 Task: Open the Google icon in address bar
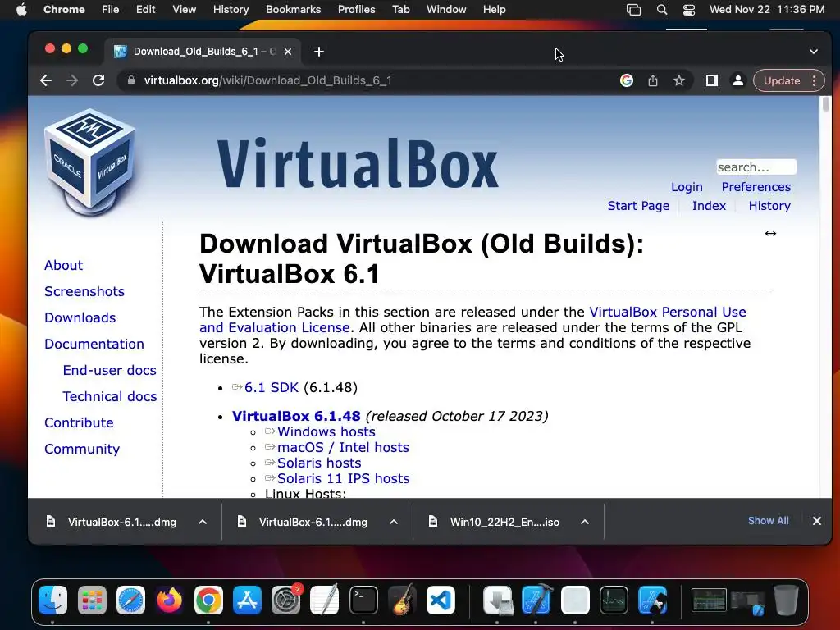(626, 81)
